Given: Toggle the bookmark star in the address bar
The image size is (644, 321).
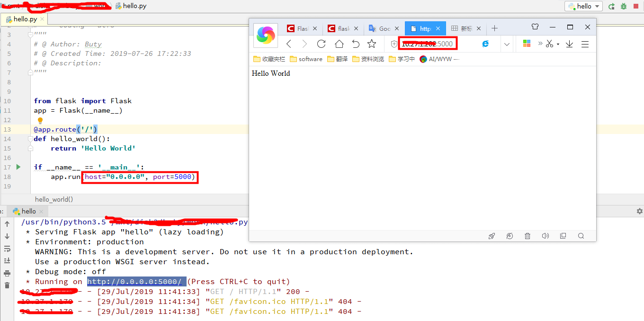Looking at the screenshot, I should click(x=372, y=44).
